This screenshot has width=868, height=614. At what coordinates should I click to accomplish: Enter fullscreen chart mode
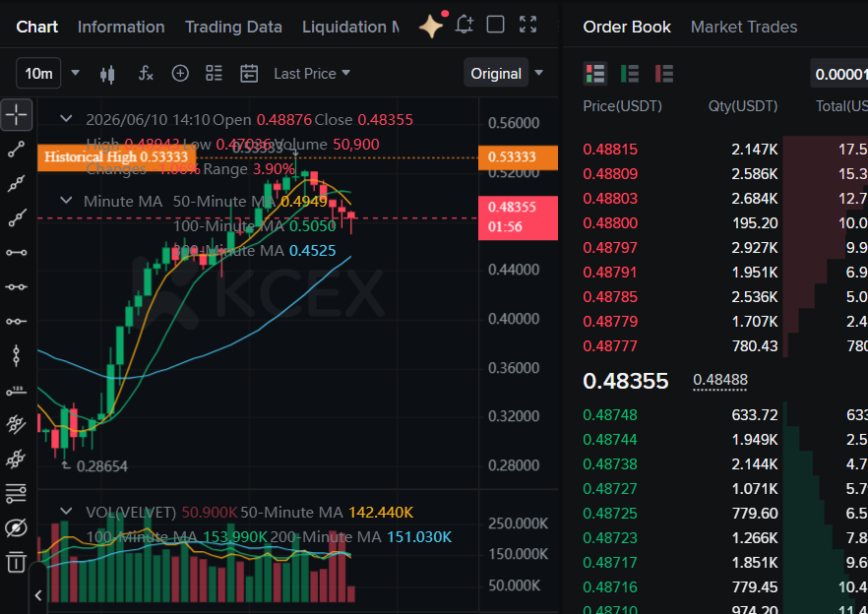[528, 25]
